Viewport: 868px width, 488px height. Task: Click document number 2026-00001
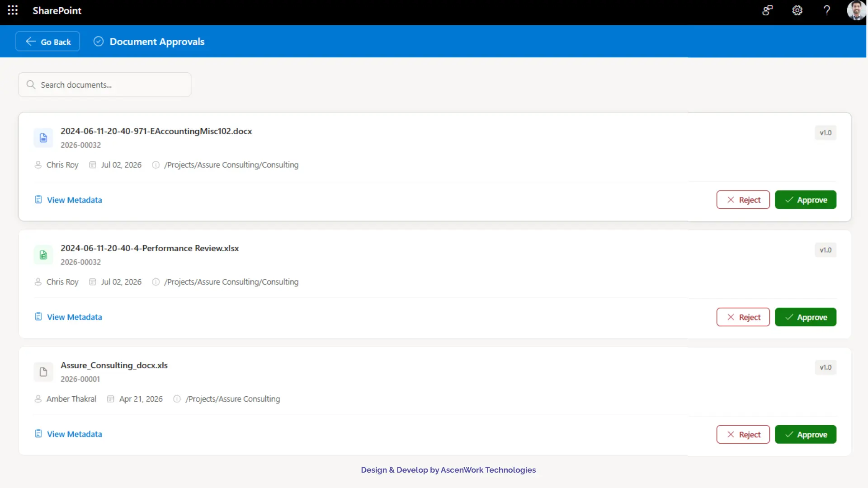(80, 379)
